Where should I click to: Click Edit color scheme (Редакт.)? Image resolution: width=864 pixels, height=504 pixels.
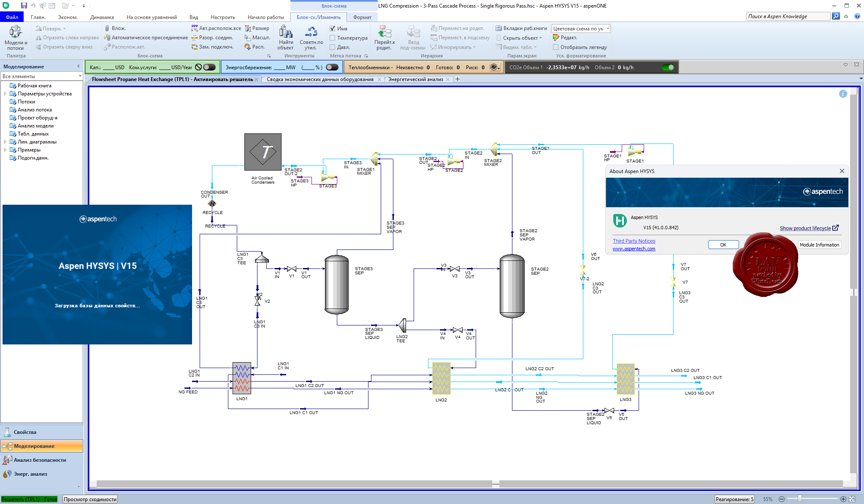[x=565, y=38]
